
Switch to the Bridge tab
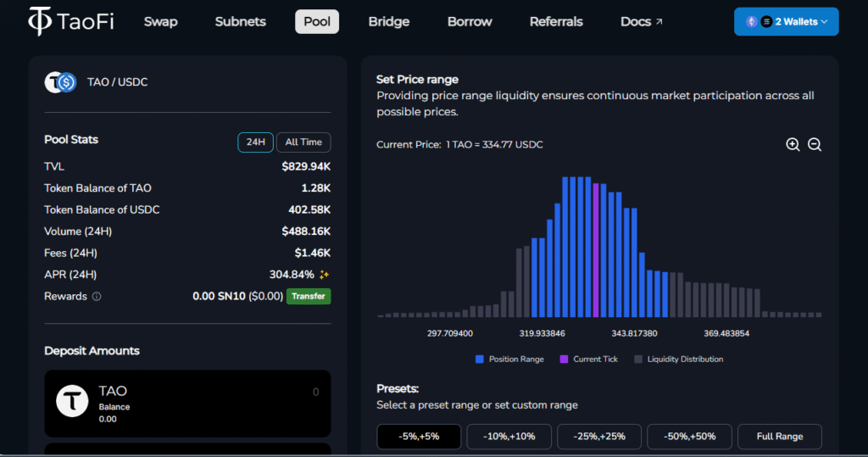pyautogui.click(x=389, y=22)
